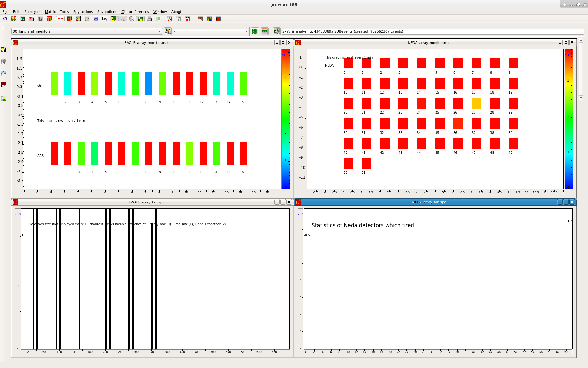588x368 pixels.
Task: Toggle the green tiled-windows layout icon
Action: tap(255, 31)
